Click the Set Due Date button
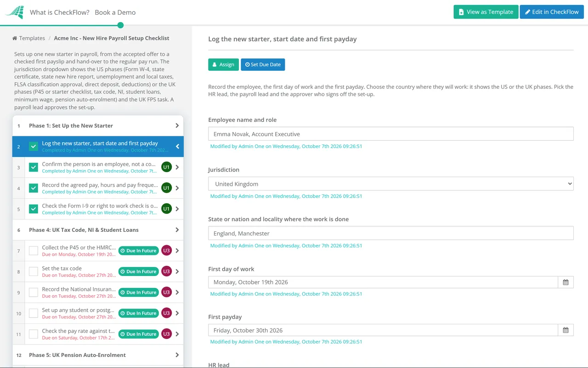 263,64
